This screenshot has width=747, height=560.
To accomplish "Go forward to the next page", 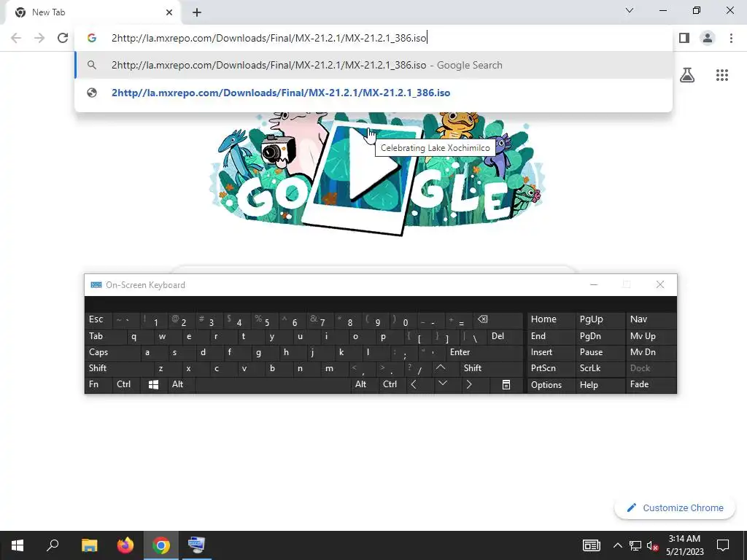I will [39, 38].
